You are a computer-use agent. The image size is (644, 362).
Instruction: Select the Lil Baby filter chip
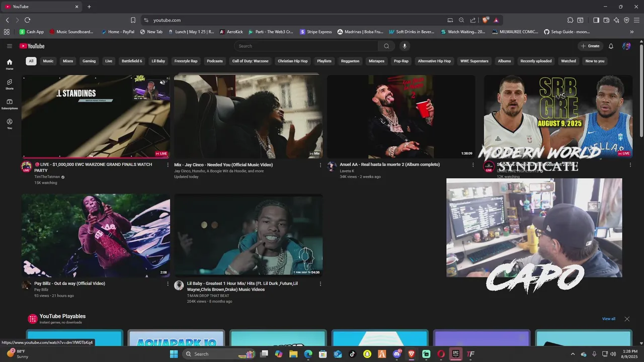pos(158,61)
